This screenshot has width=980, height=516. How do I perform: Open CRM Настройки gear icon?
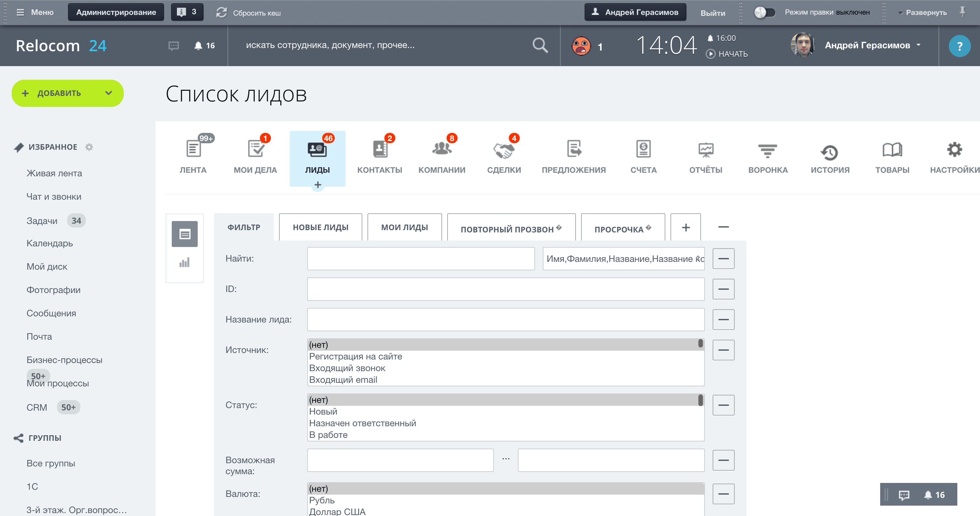click(954, 149)
